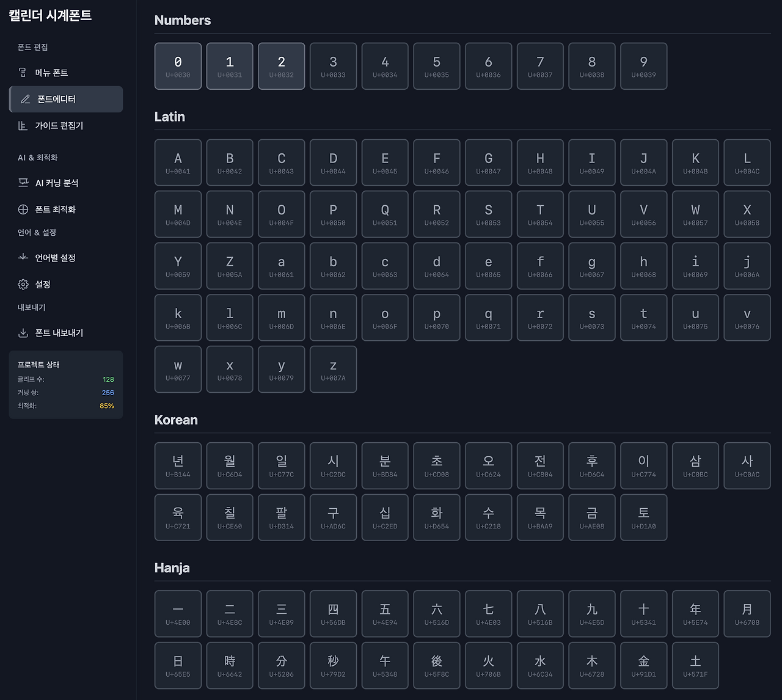The image size is (782, 700).
Task: Select the Hanja glyph 土 U+571F
Action: pyautogui.click(x=695, y=665)
